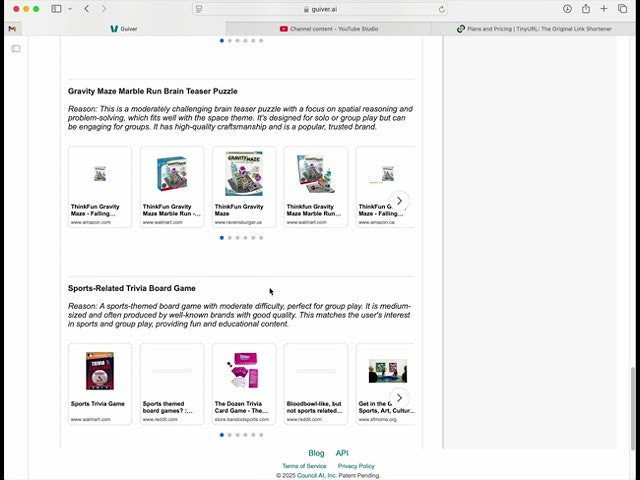Viewport: 640px width, 480px height.
Task: Toggle the Guiver page left panel icon
Action: tap(16, 49)
